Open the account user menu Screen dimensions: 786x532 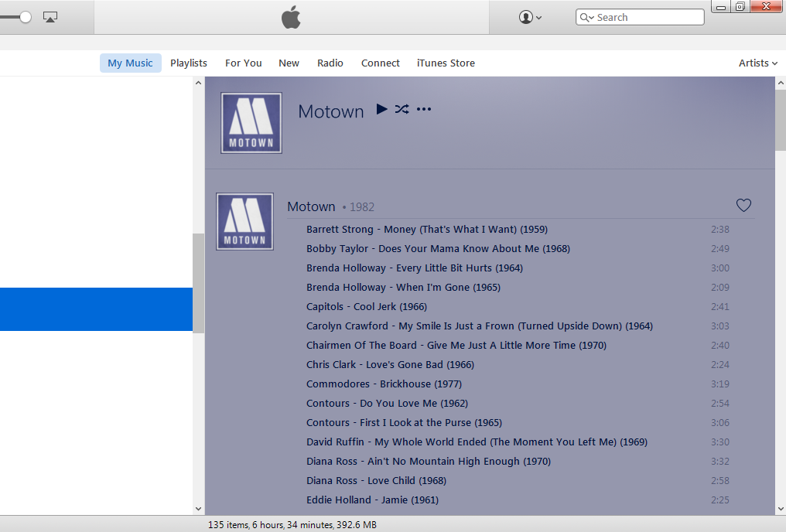[530, 18]
